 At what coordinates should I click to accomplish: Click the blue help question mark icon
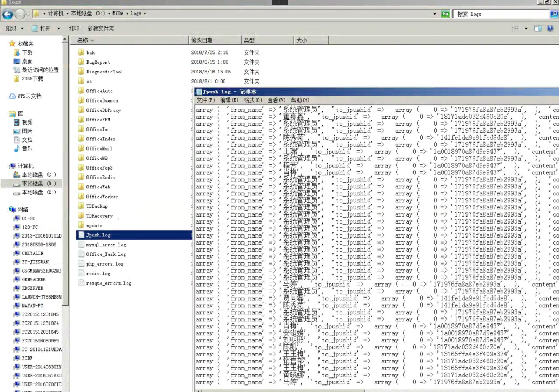tap(550, 28)
